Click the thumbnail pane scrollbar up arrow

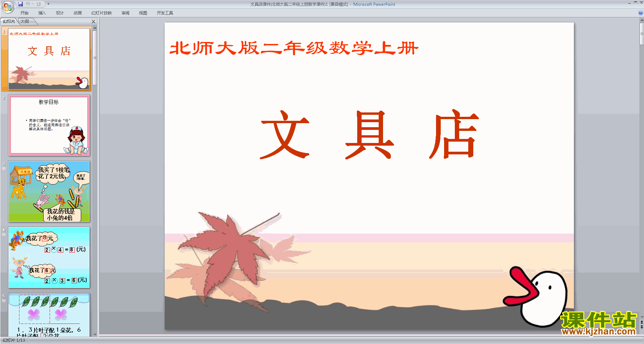pos(95,28)
